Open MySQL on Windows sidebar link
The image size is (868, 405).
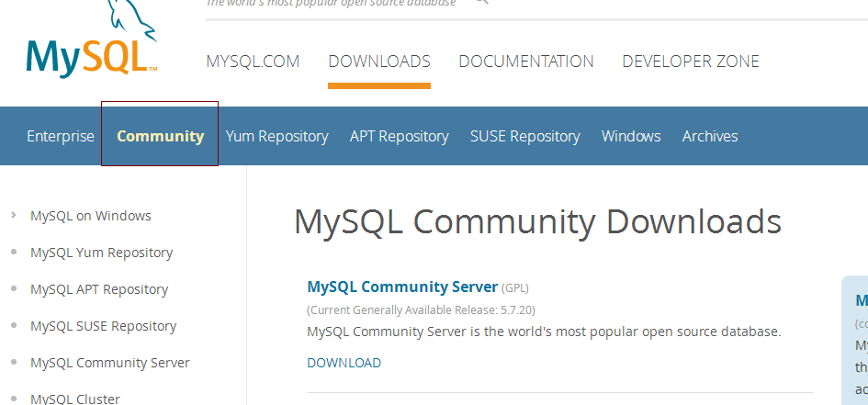(91, 216)
